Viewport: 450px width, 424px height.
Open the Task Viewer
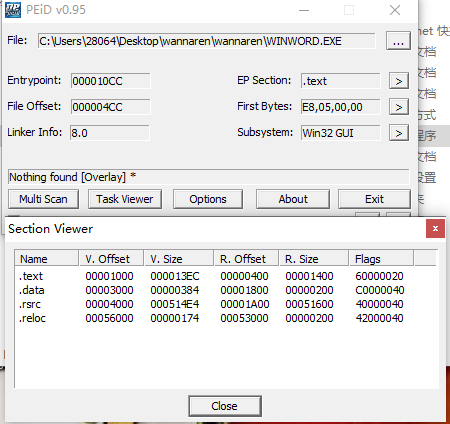click(x=125, y=199)
